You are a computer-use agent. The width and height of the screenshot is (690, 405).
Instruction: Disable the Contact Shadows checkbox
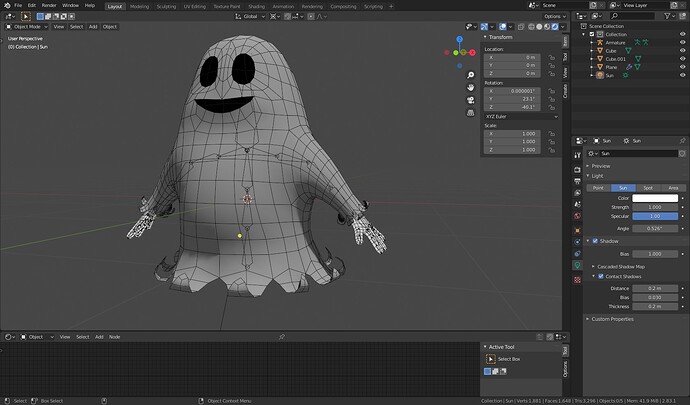click(601, 276)
